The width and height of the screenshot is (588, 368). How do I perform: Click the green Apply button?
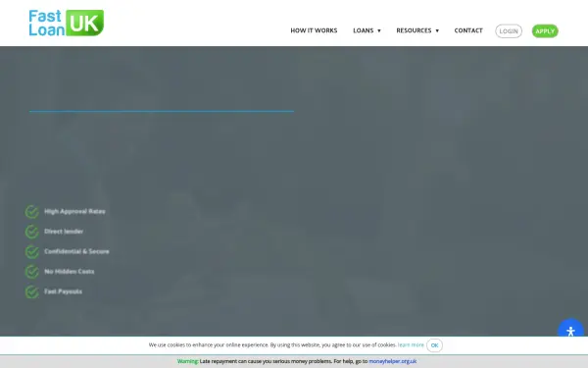point(545,31)
